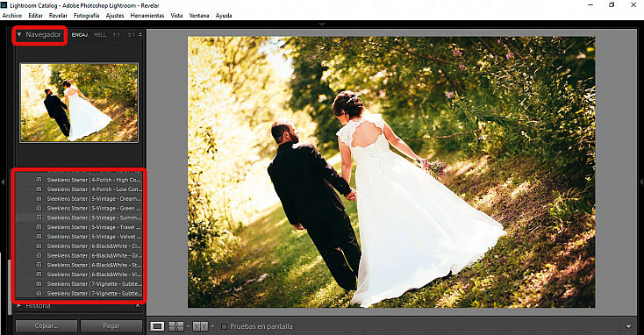Click the preset icon beside 6-Black&White - St
Viewport: 644px width, 335px height.
(39, 265)
